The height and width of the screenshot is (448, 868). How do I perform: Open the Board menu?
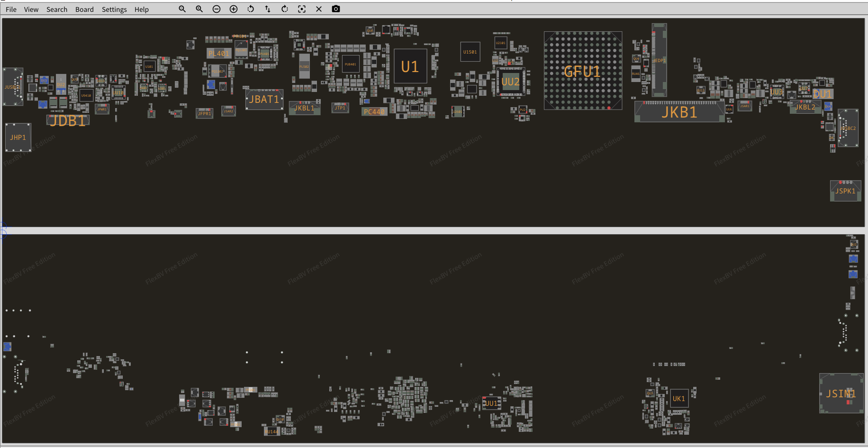point(84,9)
